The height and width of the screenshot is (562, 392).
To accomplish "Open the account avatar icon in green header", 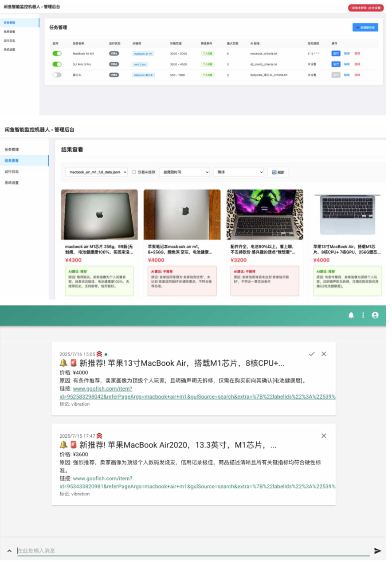I will pyautogui.click(x=375, y=315).
